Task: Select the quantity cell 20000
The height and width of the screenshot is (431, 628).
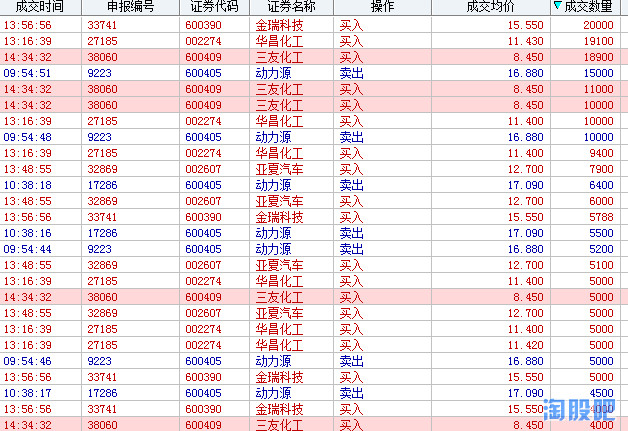Action: (598, 25)
